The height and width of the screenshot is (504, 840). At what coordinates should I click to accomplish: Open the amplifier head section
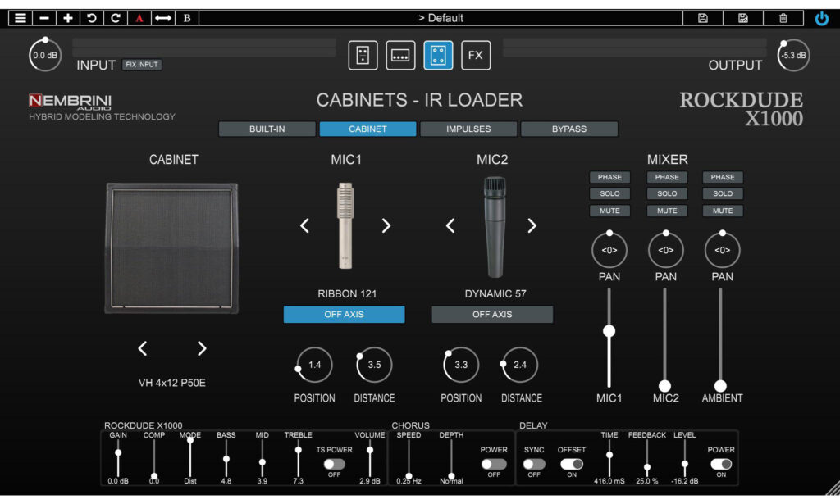click(400, 55)
